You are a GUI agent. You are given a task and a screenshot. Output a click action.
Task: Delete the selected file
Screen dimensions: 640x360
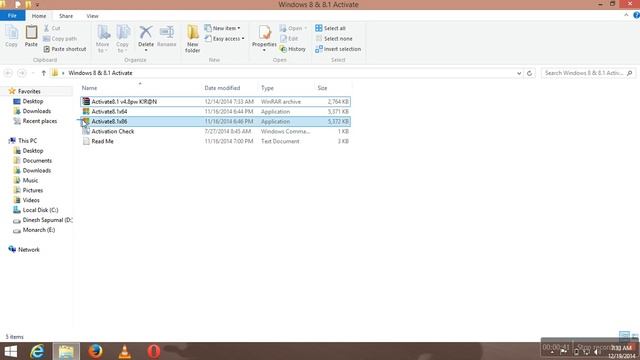tap(146, 37)
